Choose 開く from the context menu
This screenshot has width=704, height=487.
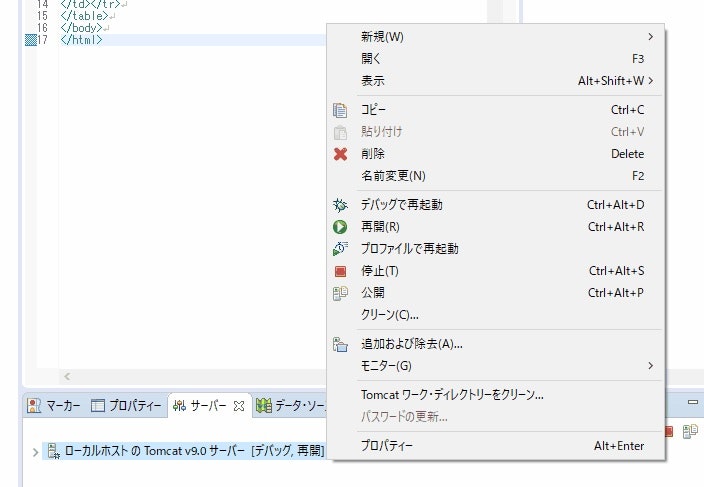[x=496, y=59]
